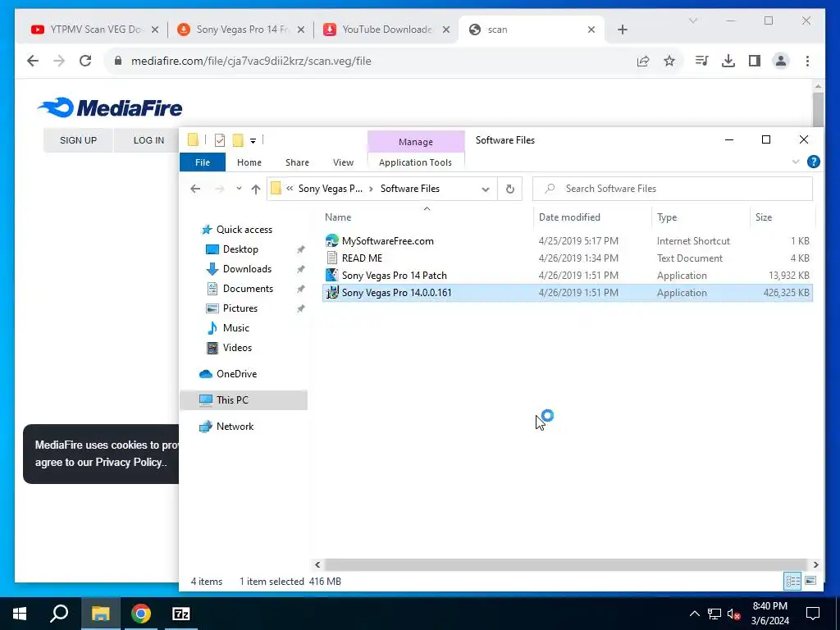Click the horizontal scrollbar in Explorer
The width and height of the screenshot is (840, 630).
coord(566,564)
